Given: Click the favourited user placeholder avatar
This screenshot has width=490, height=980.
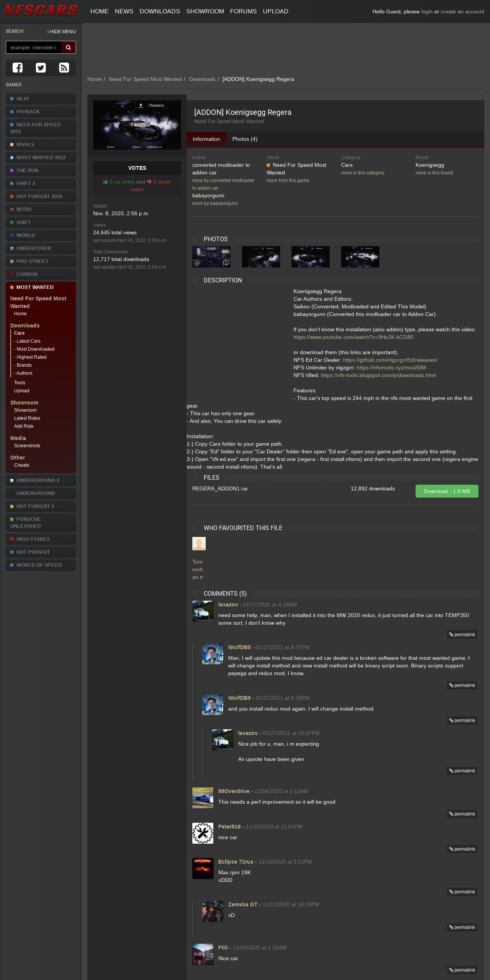Looking at the screenshot, I should click(x=199, y=543).
